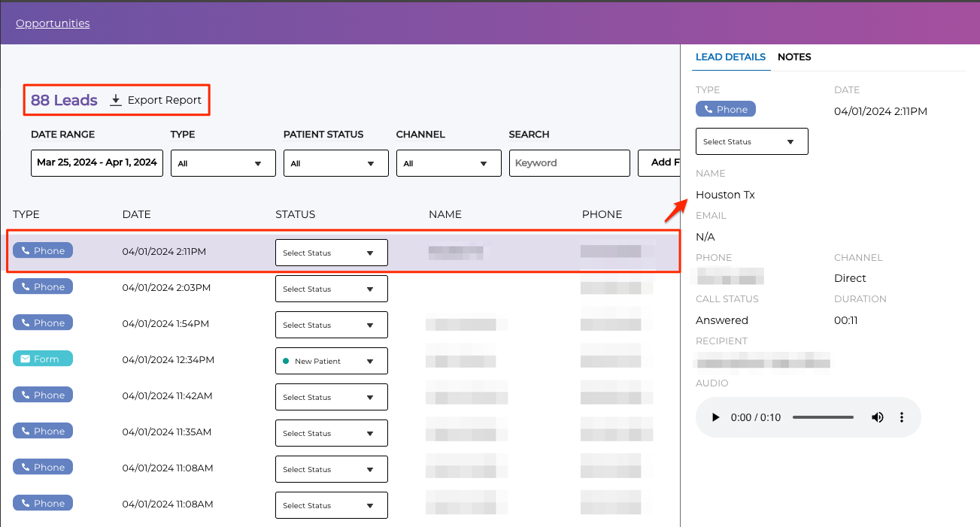This screenshot has width=980, height=527.
Task: Click the Export Report download icon
Action: tap(116, 100)
